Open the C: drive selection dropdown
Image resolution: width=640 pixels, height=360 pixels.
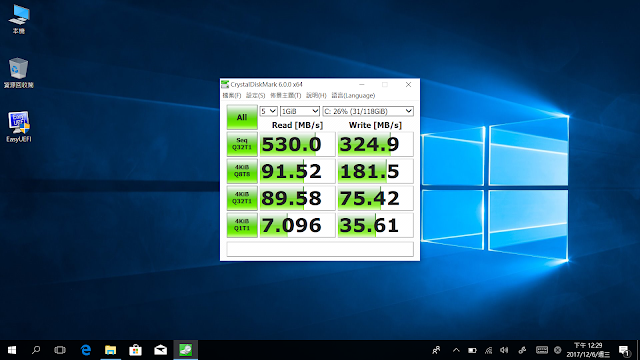click(368, 111)
